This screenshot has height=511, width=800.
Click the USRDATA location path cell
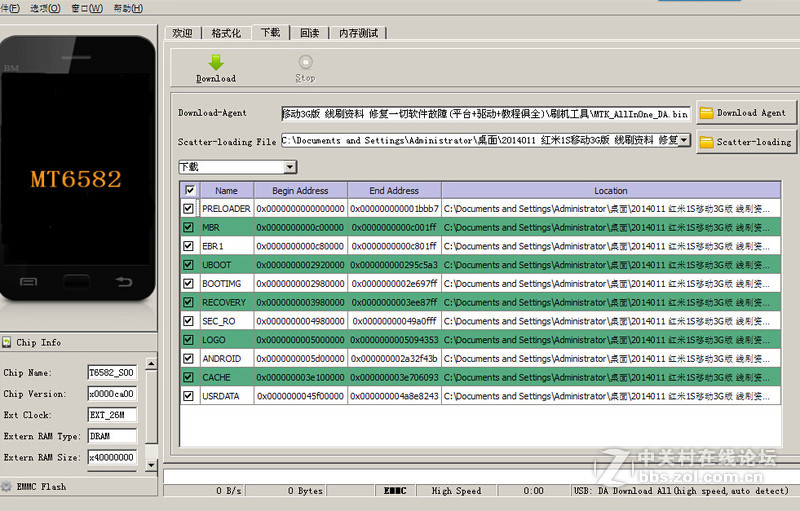coord(611,396)
